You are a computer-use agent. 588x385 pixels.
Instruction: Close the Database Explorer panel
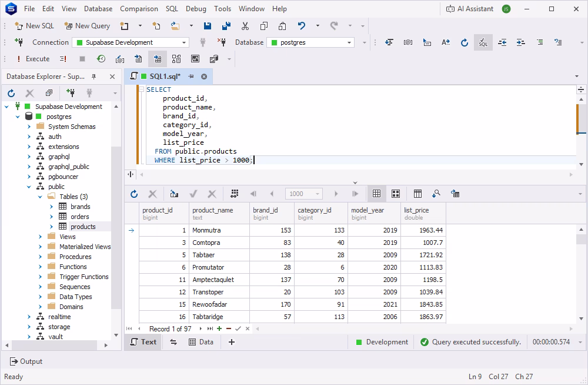(112, 77)
